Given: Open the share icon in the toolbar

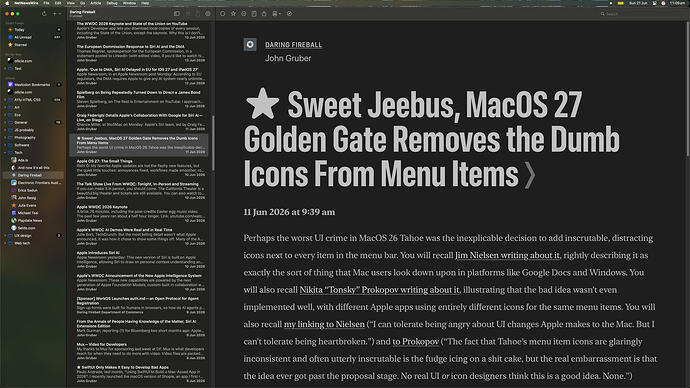Looking at the screenshot, I should pyautogui.click(x=264, y=14).
